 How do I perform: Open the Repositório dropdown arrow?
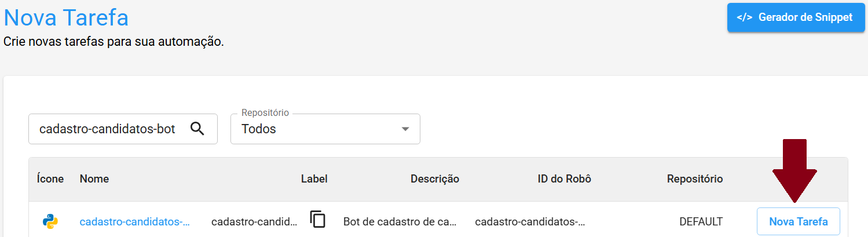pyautogui.click(x=405, y=129)
